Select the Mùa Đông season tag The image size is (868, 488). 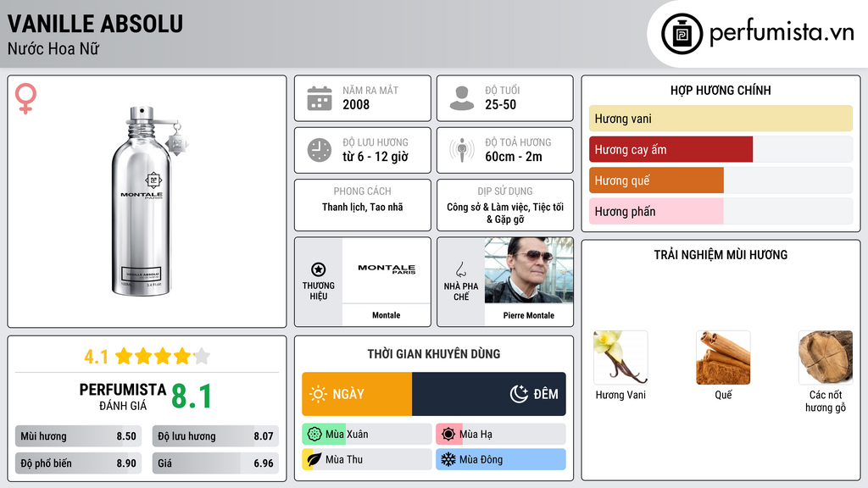click(500, 459)
